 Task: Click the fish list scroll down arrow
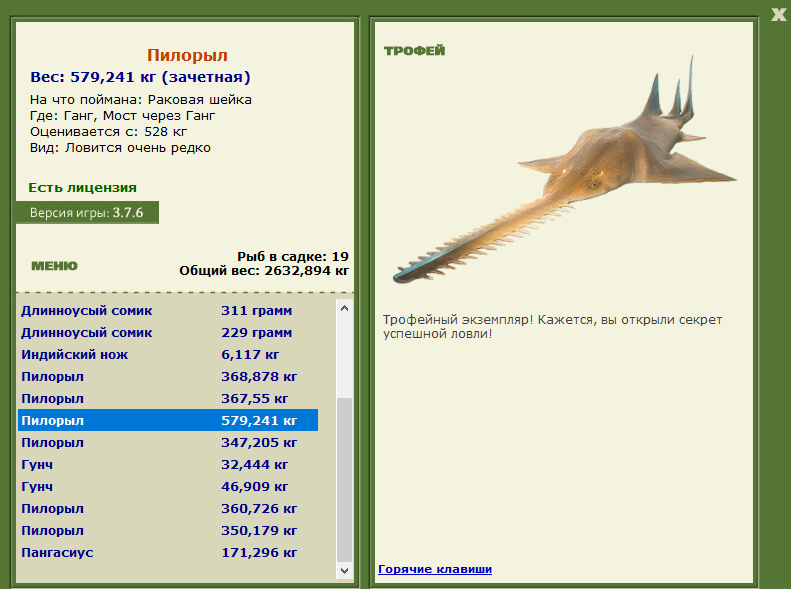pos(345,570)
